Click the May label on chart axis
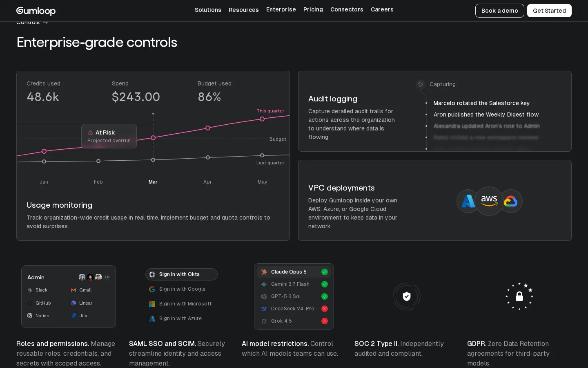Screen dimensions: 588x368 [x=263, y=182]
